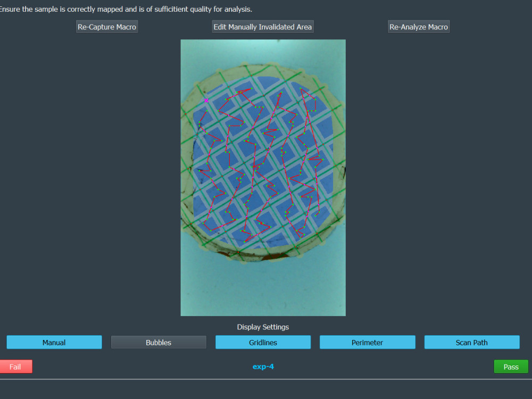Click the Re-Capture Macro button
532x399 pixels.
[x=107, y=27]
